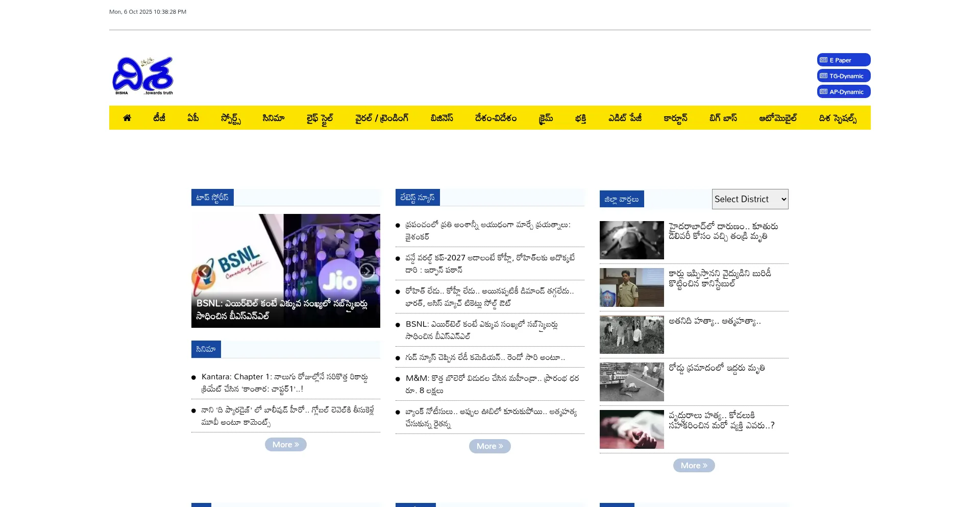Open the Kantara: Chapter 1 article
The height and width of the screenshot is (507, 980).
tap(284, 382)
